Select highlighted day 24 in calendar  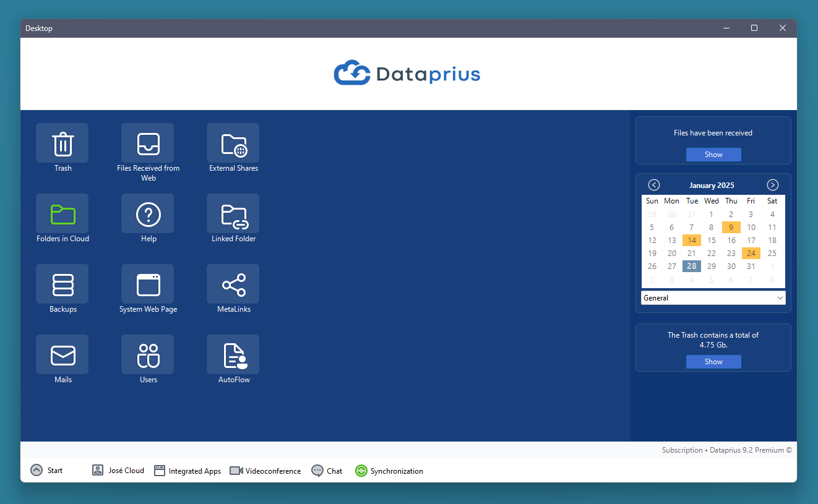751,253
